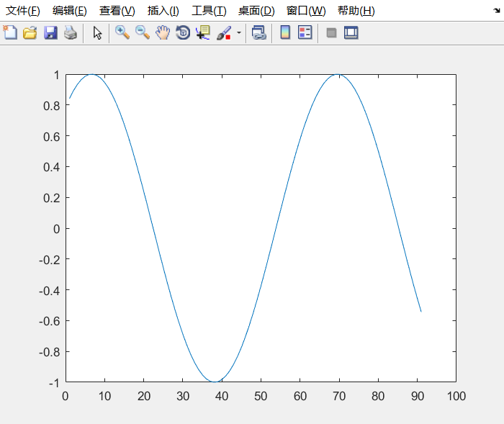Save the figure with the floppy disk icon
The image size is (504, 424).
(50, 33)
